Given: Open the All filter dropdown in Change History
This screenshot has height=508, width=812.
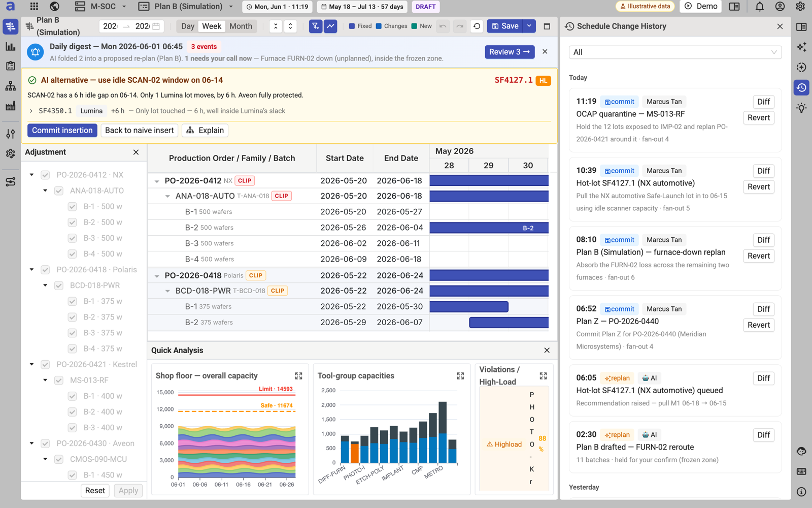Looking at the screenshot, I should click(675, 52).
